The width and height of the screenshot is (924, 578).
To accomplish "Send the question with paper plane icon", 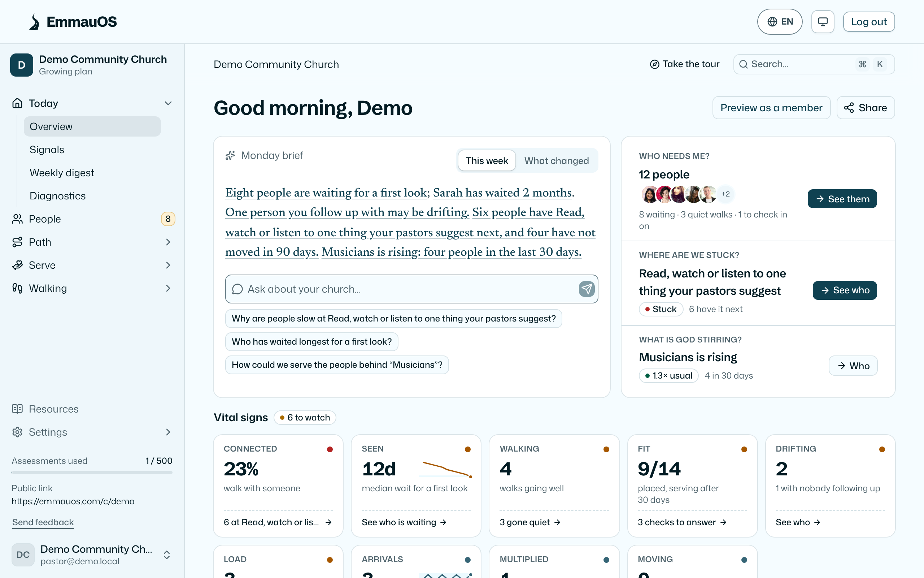I will (x=587, y=289).
